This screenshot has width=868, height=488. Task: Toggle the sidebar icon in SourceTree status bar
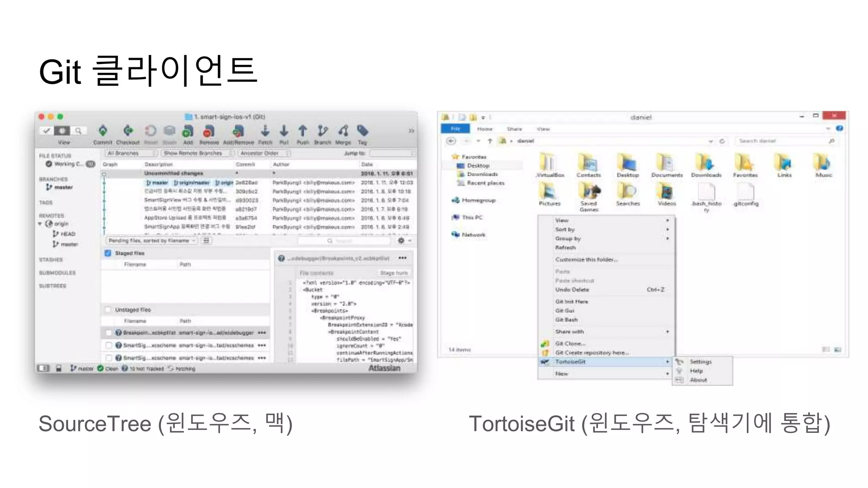coord(44,369)
